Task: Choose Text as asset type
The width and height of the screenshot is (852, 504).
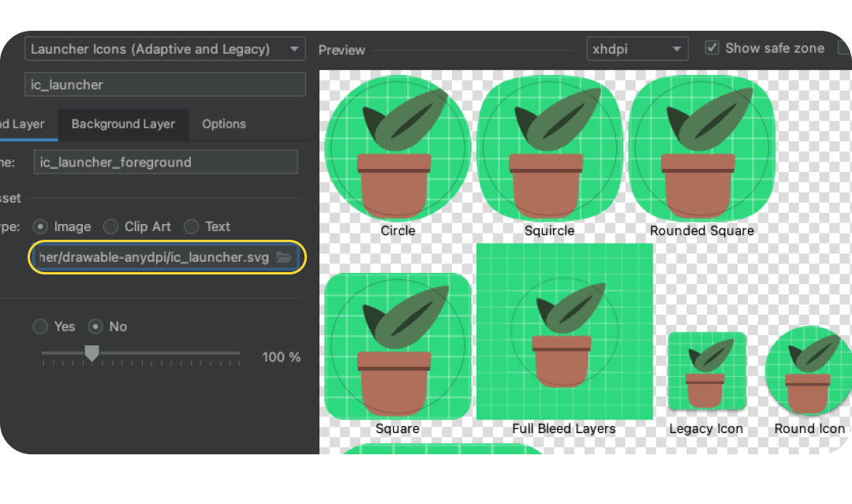Action: [x=192, y=227]
